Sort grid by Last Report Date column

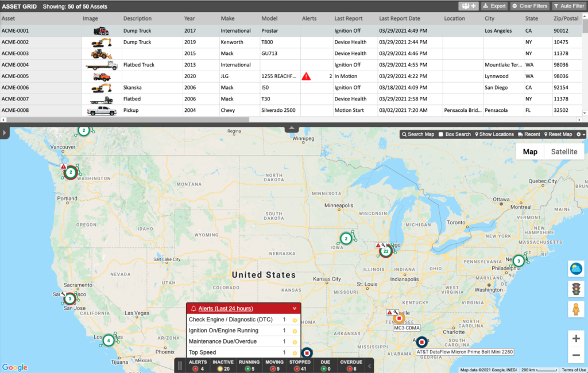click(x=400, y=18)
